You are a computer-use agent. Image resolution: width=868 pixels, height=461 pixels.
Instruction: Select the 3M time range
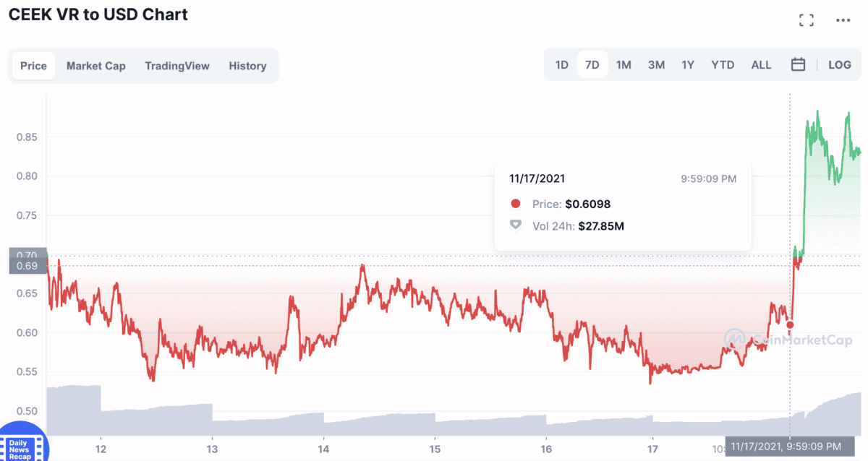coord(656,64)
